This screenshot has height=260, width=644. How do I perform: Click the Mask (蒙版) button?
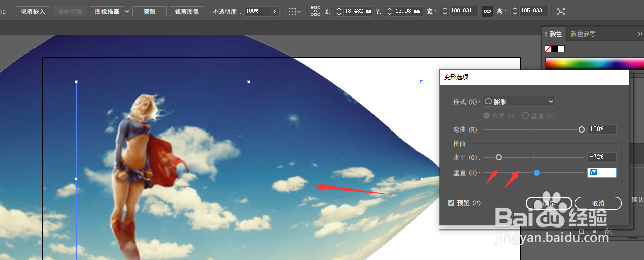[x=150, y=11]
